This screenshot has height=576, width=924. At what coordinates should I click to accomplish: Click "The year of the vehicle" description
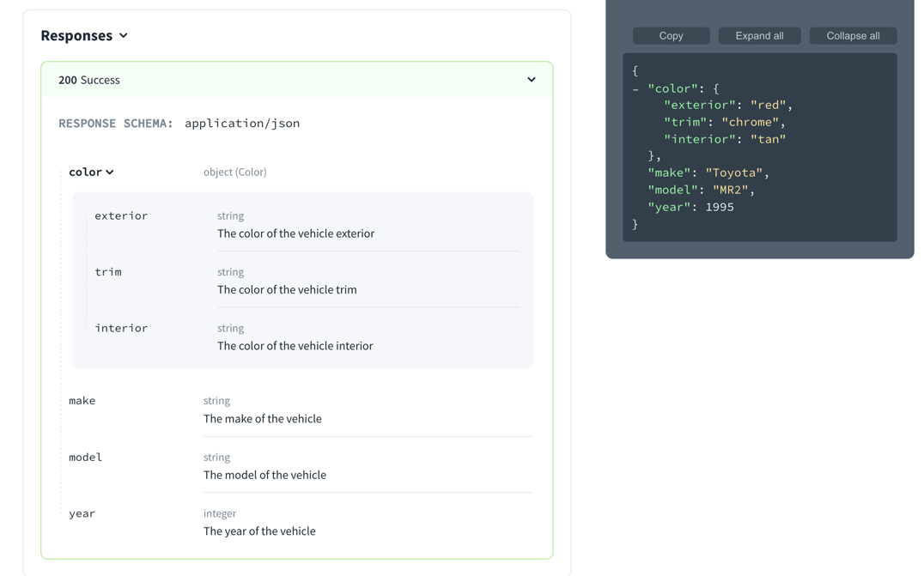(259, 531)
